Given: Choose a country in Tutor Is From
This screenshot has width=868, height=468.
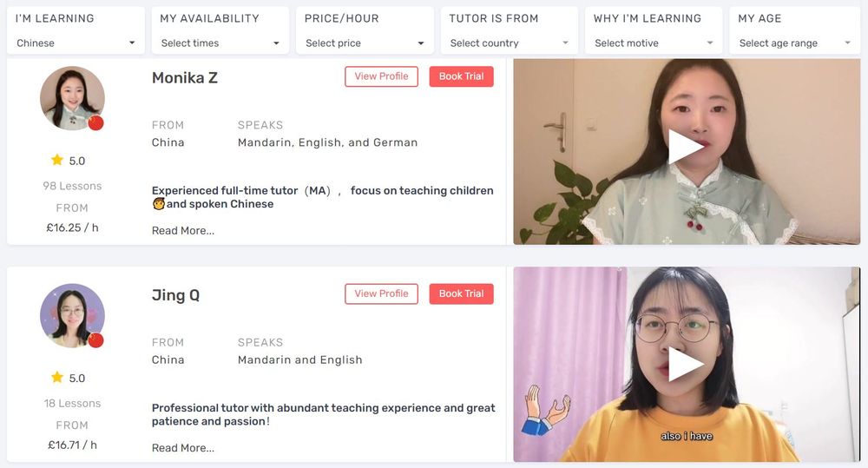Looking at the screenshot, I should 510,43.
